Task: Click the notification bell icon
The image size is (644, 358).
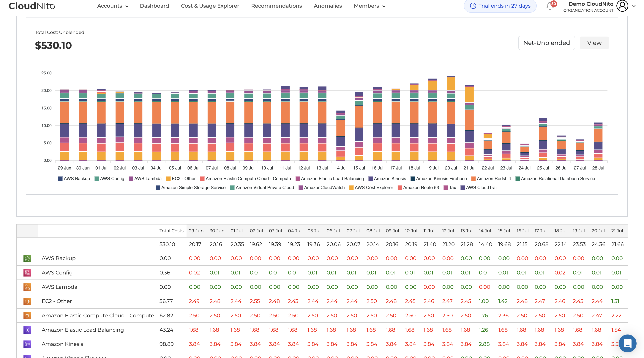Action: point(550,6)
